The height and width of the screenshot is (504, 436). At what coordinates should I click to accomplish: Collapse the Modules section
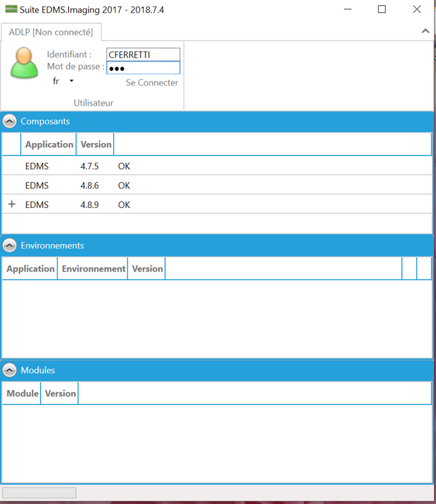tap(10, 370)
